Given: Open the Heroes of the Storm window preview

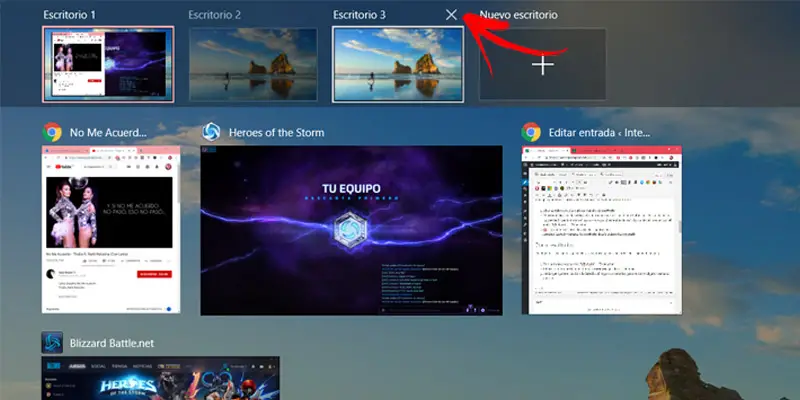Looking at the screenshot, I should (352, 231).
